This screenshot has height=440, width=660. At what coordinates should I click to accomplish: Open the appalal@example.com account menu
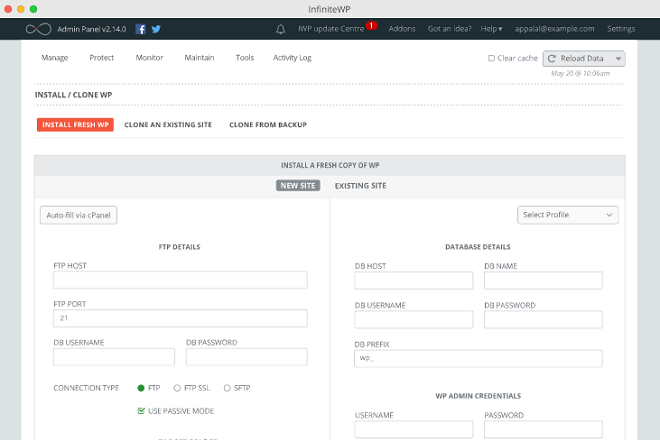(554, 29)
